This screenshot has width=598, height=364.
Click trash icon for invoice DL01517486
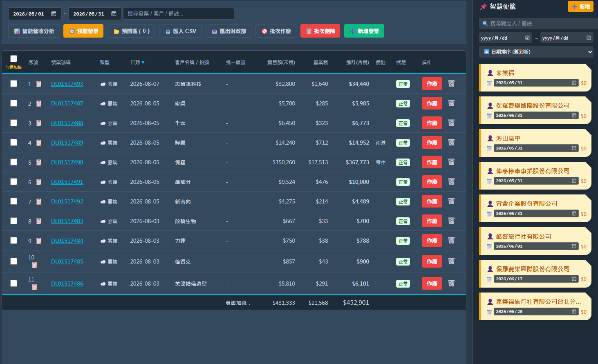[x=451, y=283]
